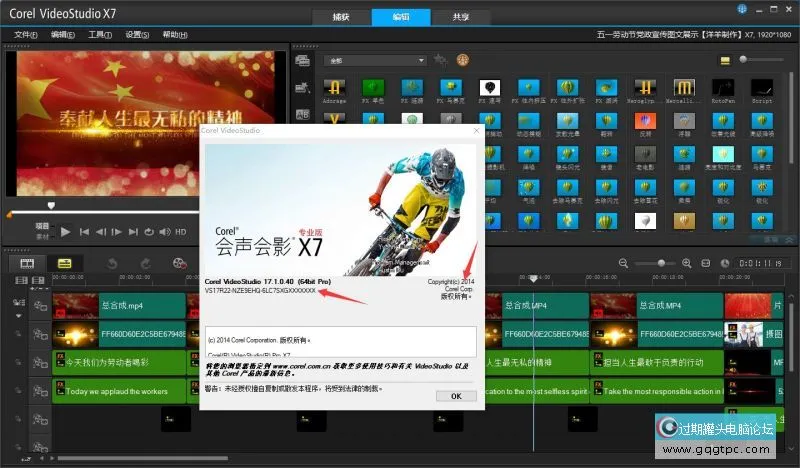Open the Media library panel icon
The height and width of the screenshot is (468, 800).
click(302, 61)
